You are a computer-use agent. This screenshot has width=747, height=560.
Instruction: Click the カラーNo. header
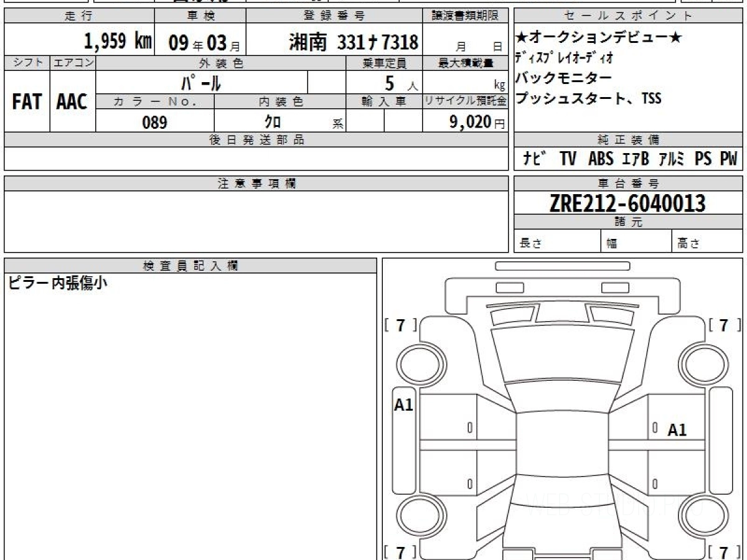[155, 101]
